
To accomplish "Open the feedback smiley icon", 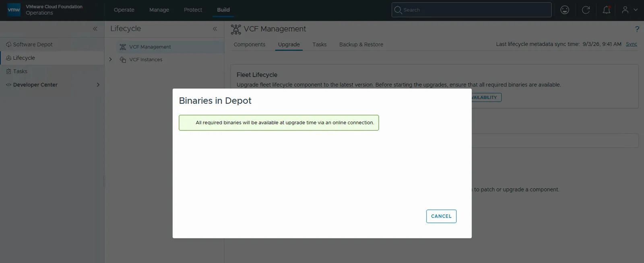I will 565,10.
